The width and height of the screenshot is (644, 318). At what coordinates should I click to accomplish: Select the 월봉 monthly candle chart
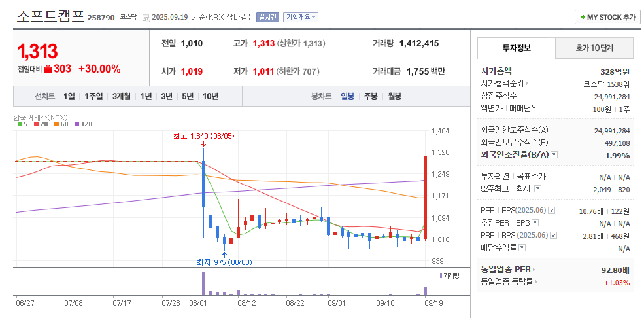[395, 97]
